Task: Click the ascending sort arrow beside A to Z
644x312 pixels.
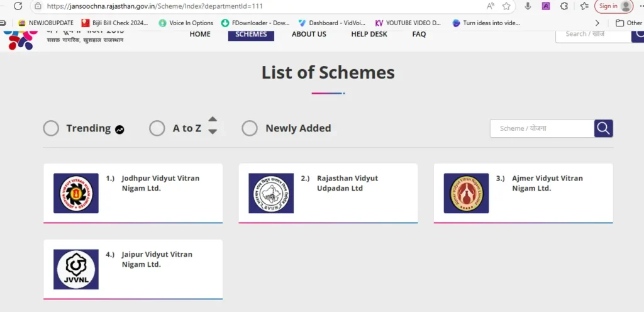Action: coord(213,120)
